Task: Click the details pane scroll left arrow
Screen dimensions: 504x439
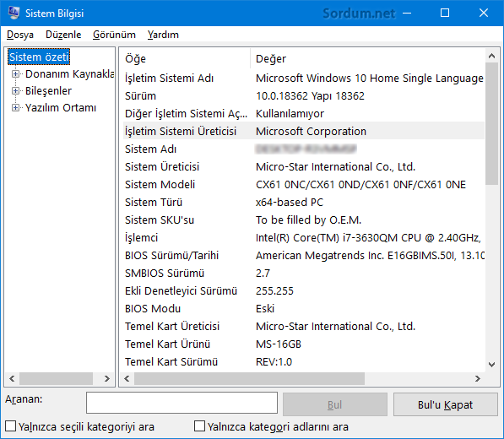Action: 127,378
